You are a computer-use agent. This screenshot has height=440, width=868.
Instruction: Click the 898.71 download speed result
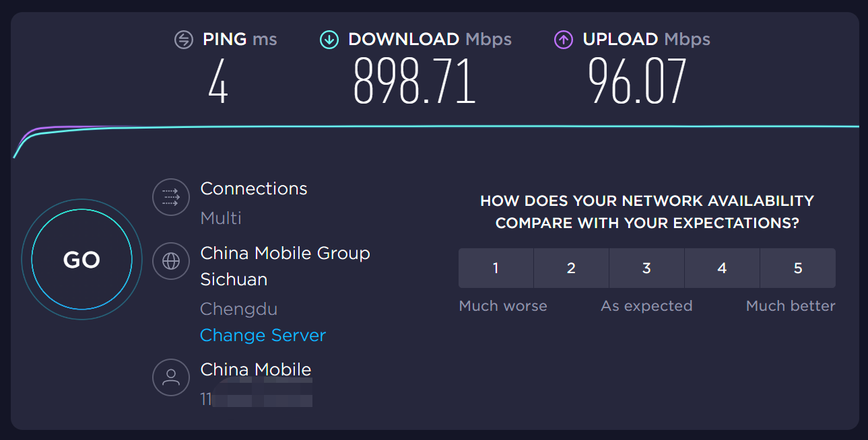pos(415,81)
